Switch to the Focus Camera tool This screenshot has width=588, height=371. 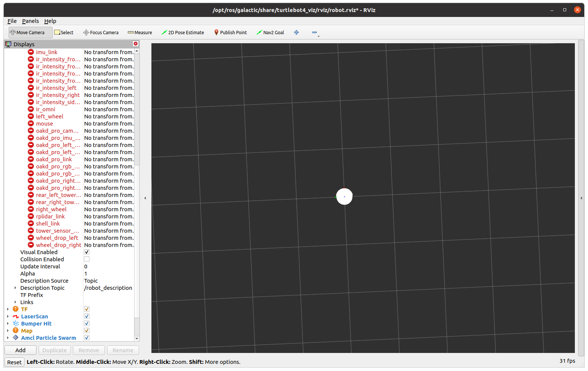click(x=100, y=32)
